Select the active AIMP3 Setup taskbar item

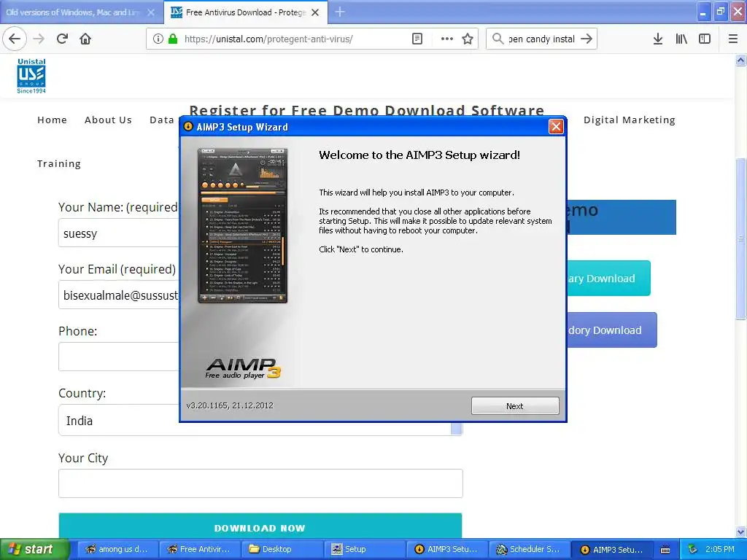tap(612, 549)
